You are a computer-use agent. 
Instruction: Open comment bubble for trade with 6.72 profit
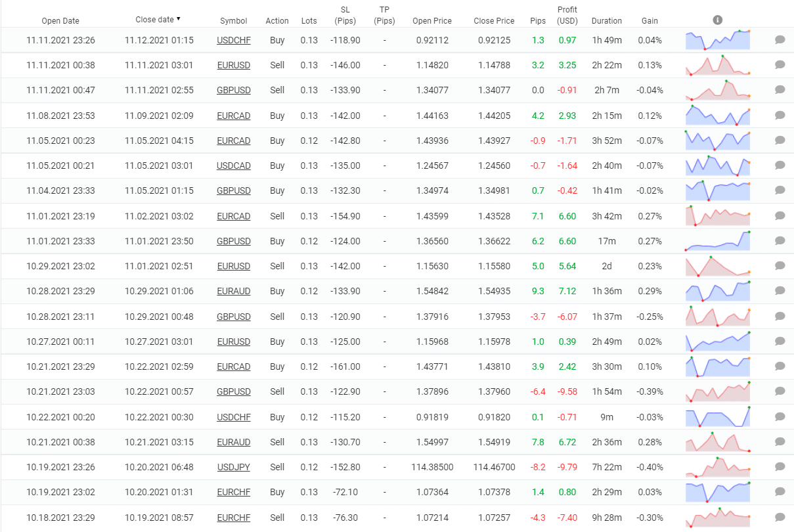click(780, 442)
